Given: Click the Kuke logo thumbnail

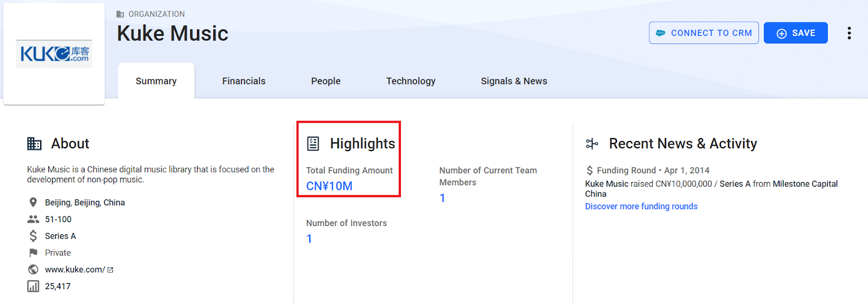Looking at the screenshot, I should 54,54.
